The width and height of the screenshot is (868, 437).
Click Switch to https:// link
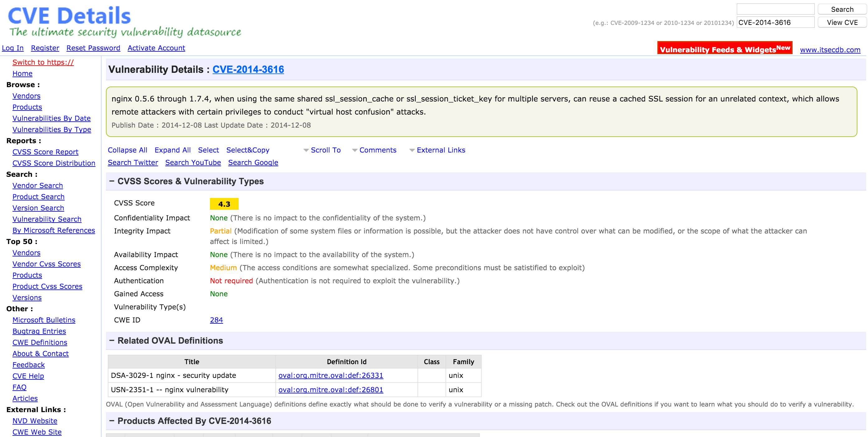43,62
